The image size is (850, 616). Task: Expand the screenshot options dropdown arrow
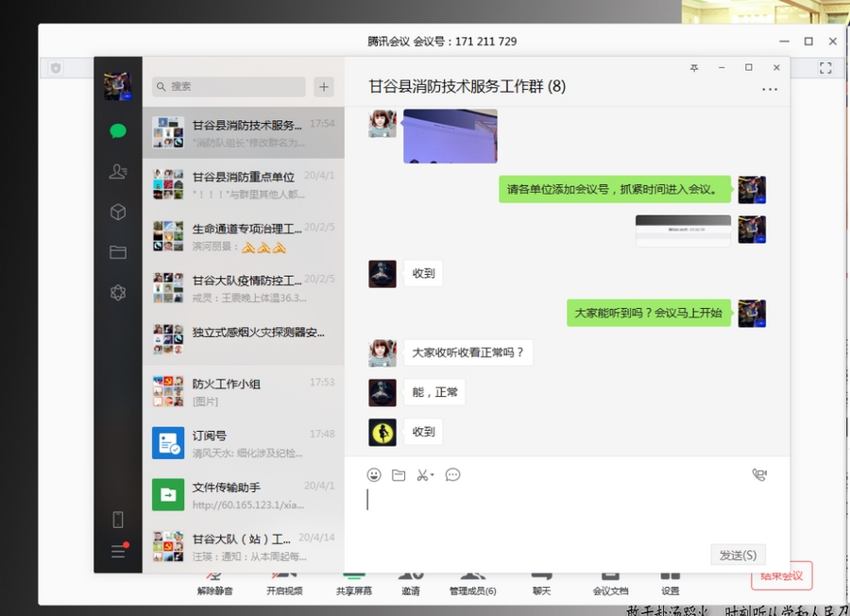(x=433, y=476)
